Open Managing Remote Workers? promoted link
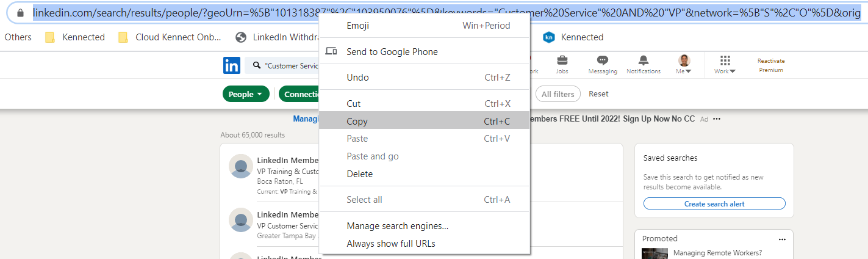The image size is (868, 259). click(x=717, y=252)
